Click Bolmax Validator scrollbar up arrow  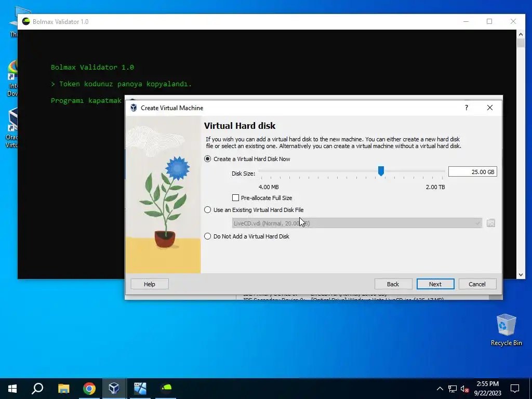tap(521, 34)
